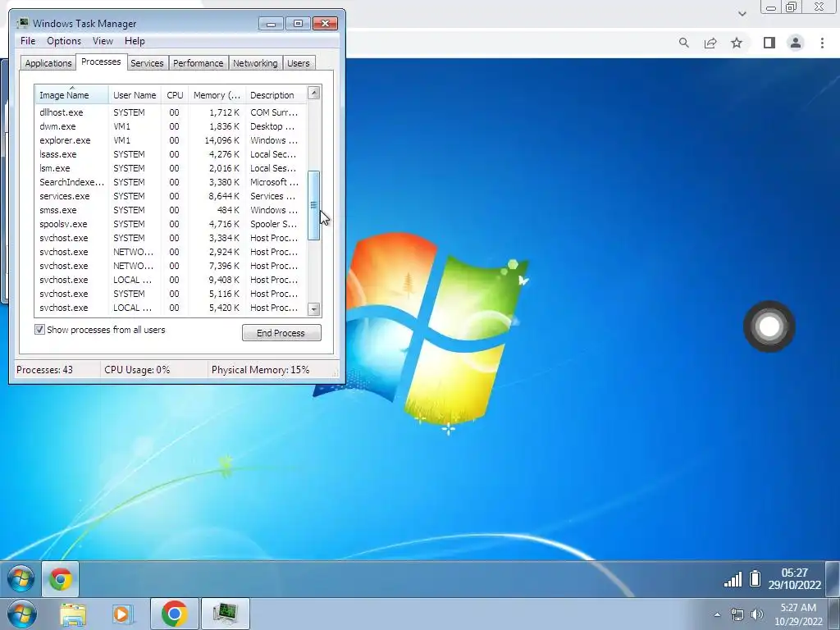Sort by the Memory column header
The height and width of the screenshot is (630, 840).
pyautogui.click(x=217, y=95)
